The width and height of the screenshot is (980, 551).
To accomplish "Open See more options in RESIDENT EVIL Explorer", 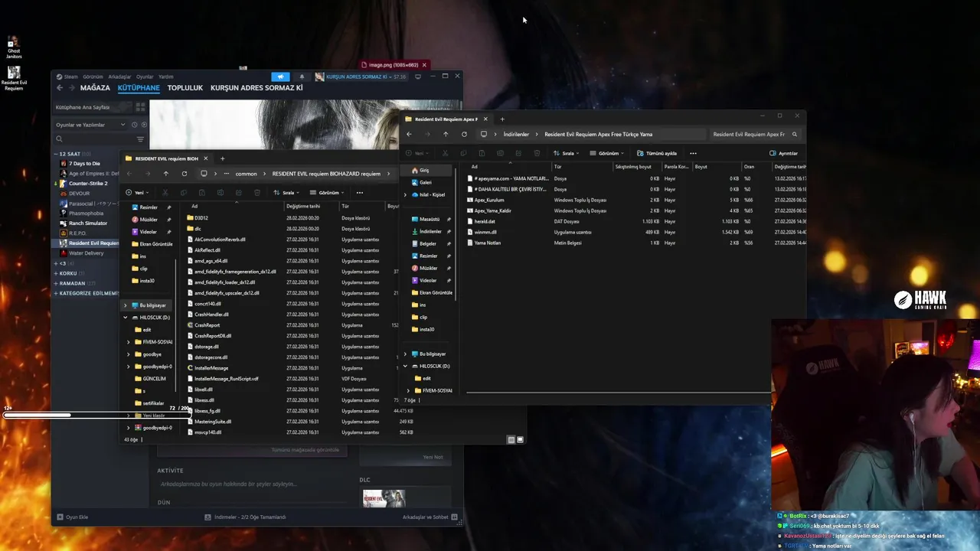I will (359, 193).
